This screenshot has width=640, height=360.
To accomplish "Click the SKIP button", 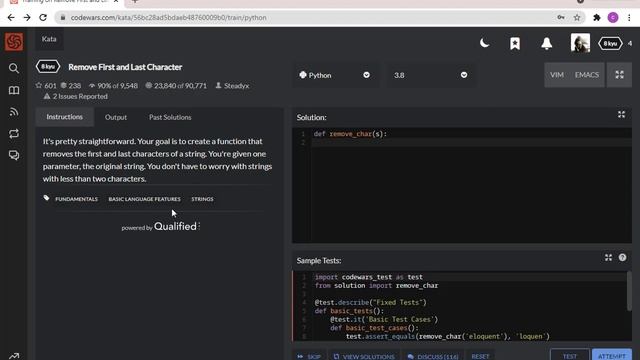I will click(309, 356).
